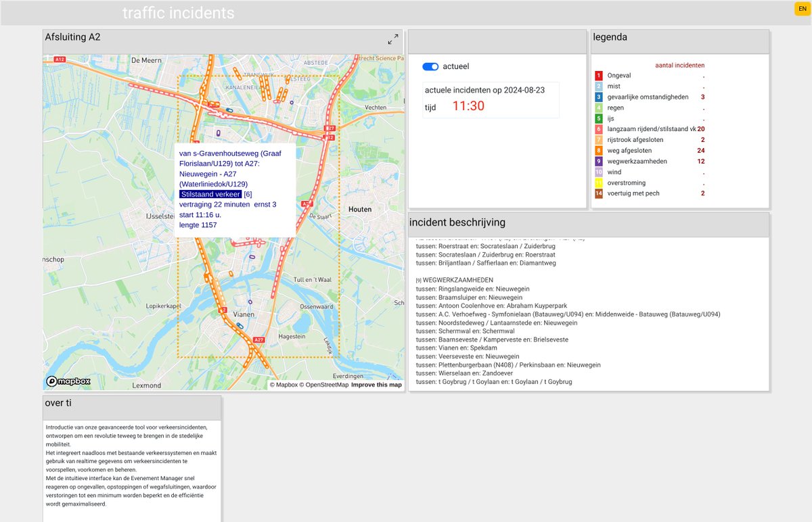Click the over ti panel header
Screen dimensions: 812x522
[x=132, y=408]
